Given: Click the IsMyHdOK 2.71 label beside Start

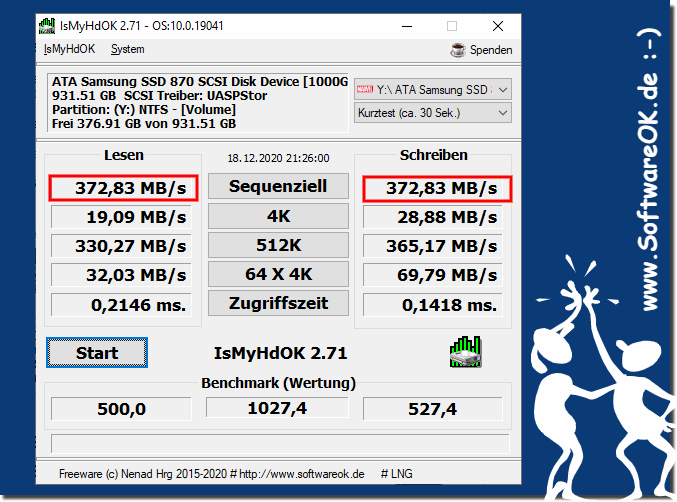Looking at the screenshot, I should [280, 354].
